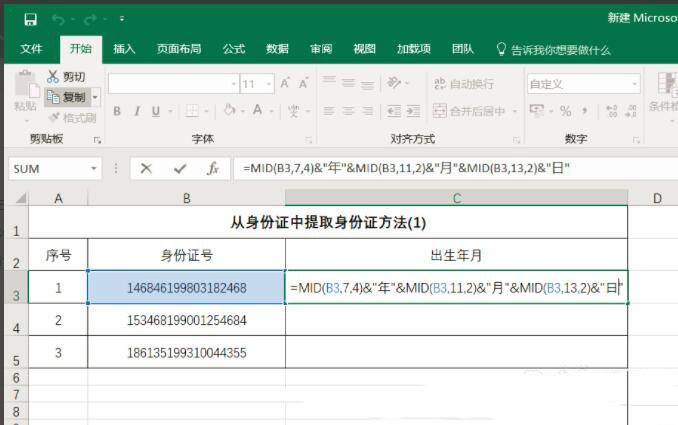Click the align right icon
This screenshot has height=425, width=678.
pos(368,111)
